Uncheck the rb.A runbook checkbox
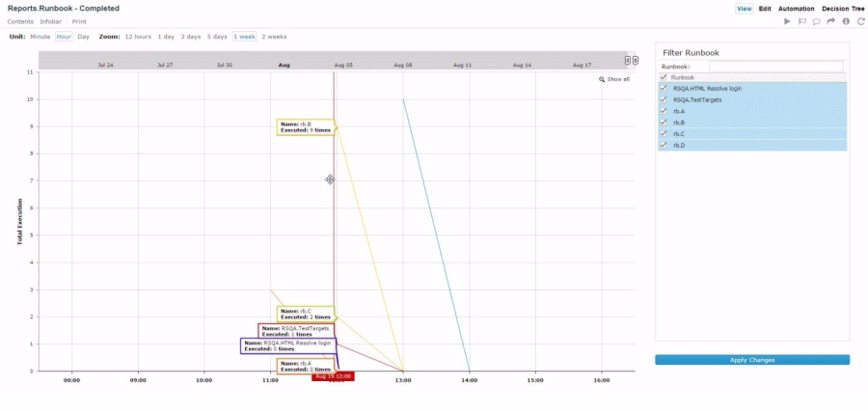Image resolution: width=868 pixels, height=413 pixels. click(664, 111)
